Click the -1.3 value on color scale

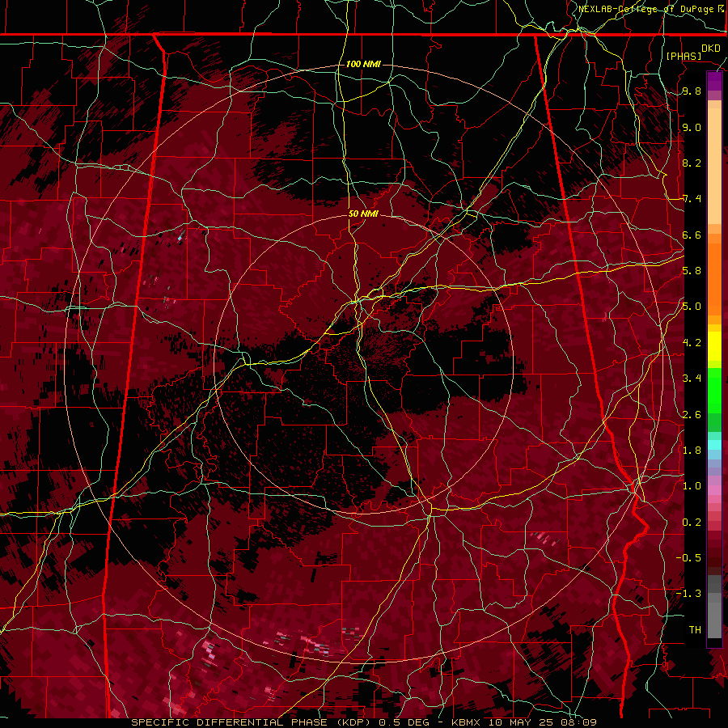[x=688, y=594]
